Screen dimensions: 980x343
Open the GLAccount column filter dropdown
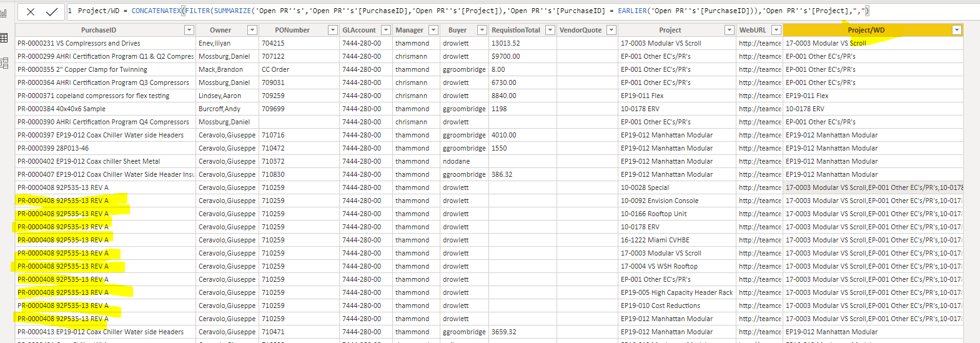tap(386, 30)
